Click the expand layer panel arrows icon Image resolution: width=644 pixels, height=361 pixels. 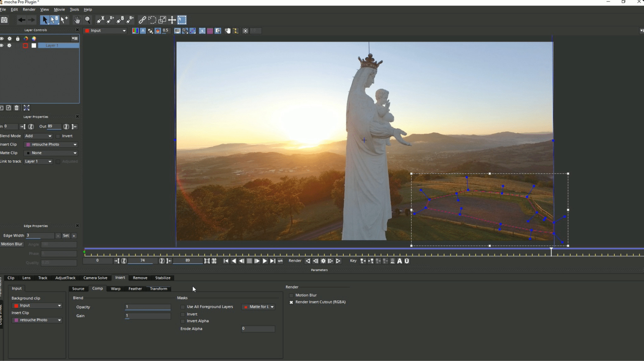(26, 108)
